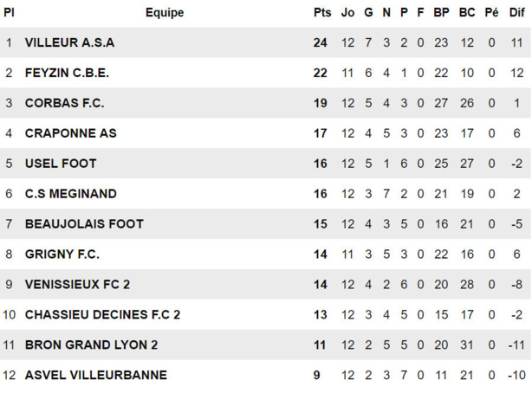Click the Dif column header
The width and height of the screenshot is (532, 393).
pyautogui.click(x=516, y=13)
